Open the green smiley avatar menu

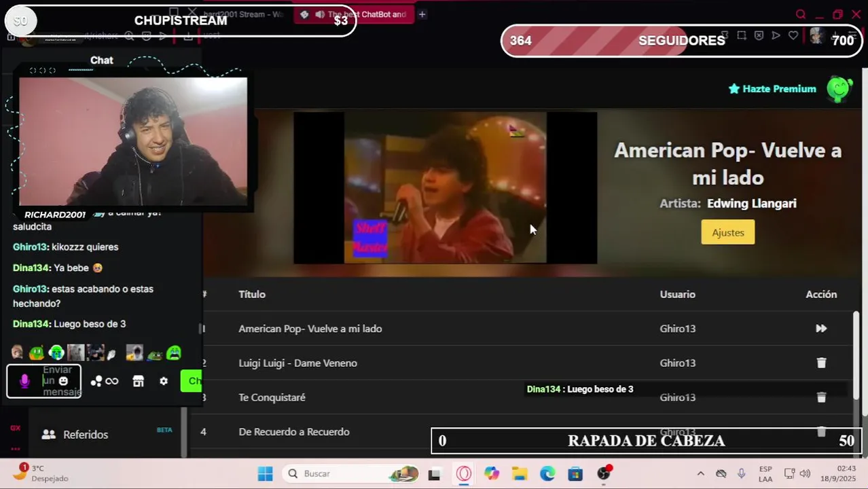coord(839,89)
